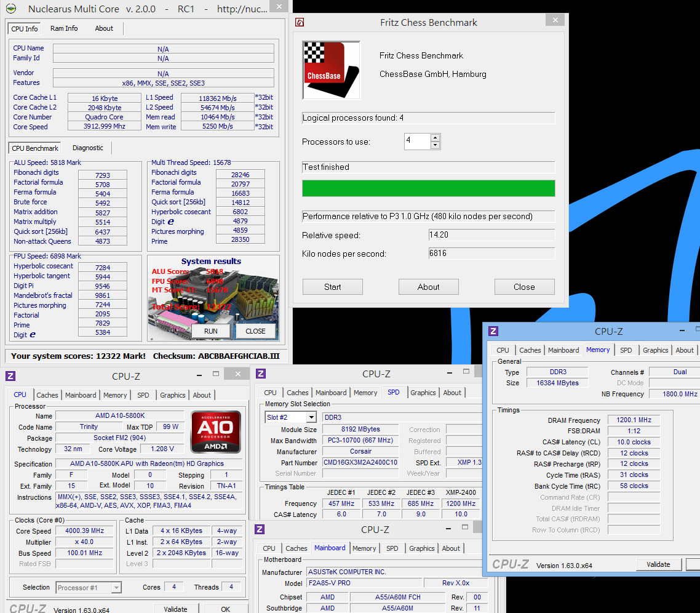Open the Diagnostic tab in Nuclearus
700x613 pixels.
click(87, 148)
